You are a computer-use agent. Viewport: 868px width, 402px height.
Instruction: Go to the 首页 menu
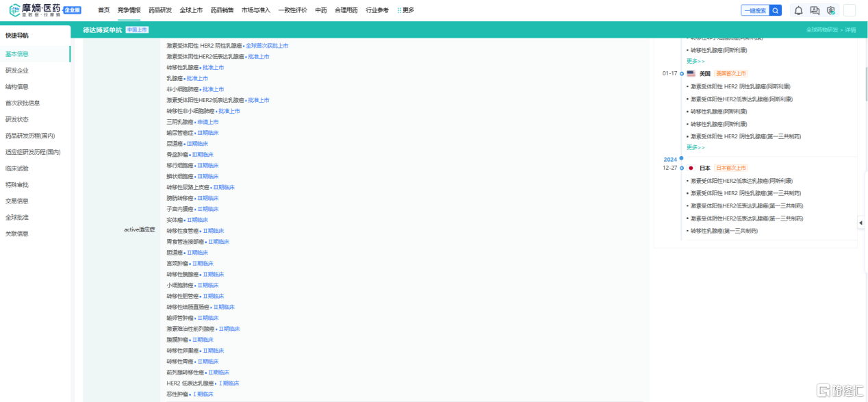pos(103,10)
